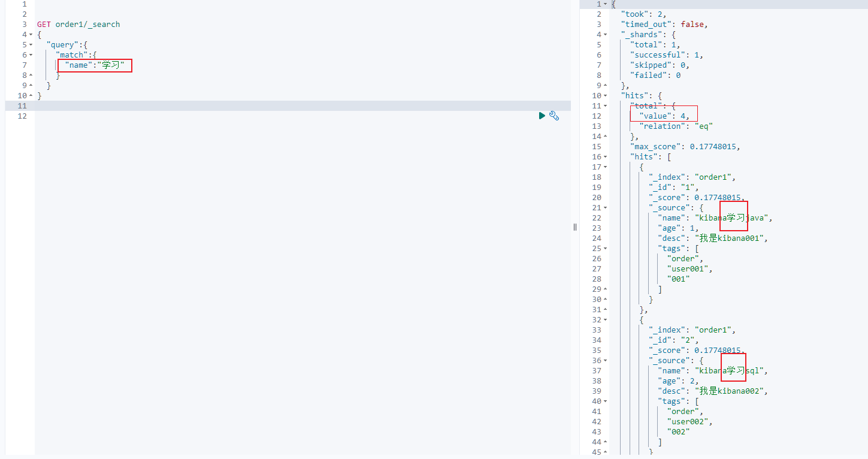Collapse the first hit's "_source" object
This screenshot has width=868, height=459.
click(604, 207)
